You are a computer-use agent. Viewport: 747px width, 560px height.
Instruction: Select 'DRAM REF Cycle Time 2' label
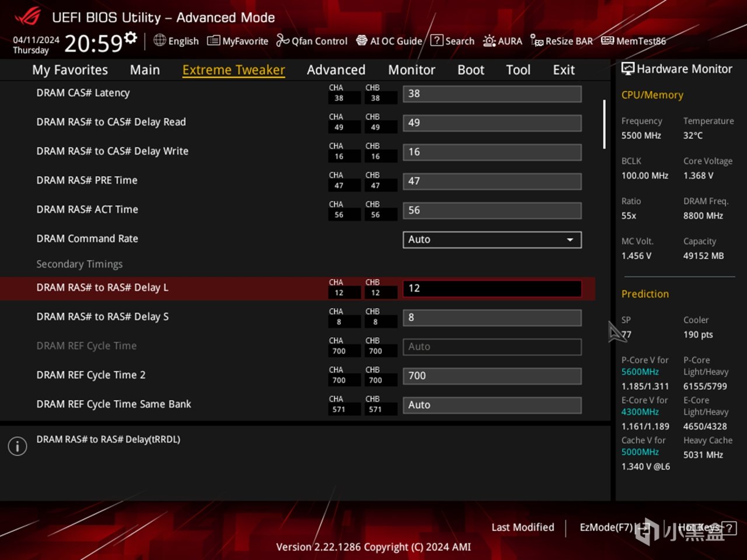pyautogui.click(x=90, y=375)
